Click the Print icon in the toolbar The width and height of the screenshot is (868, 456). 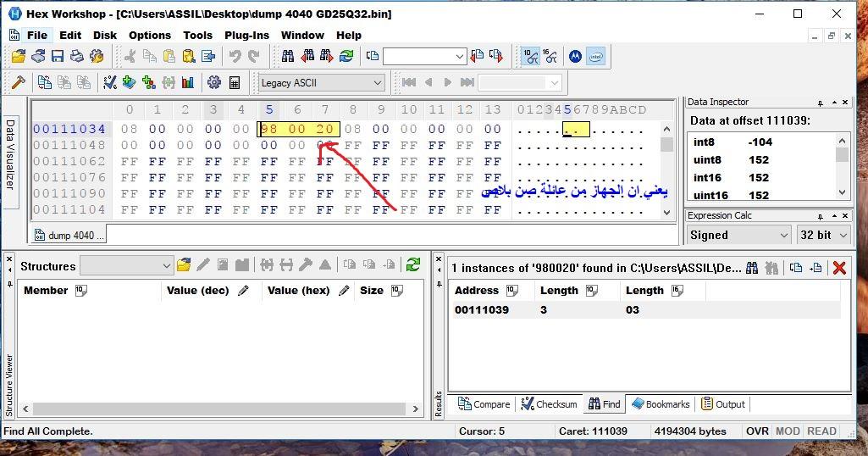[x=77, y=56]
